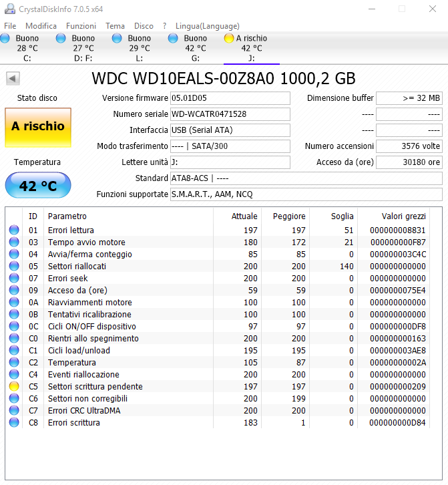
Task: Click status orb for Errori scrittura
Action: (14, 422)
